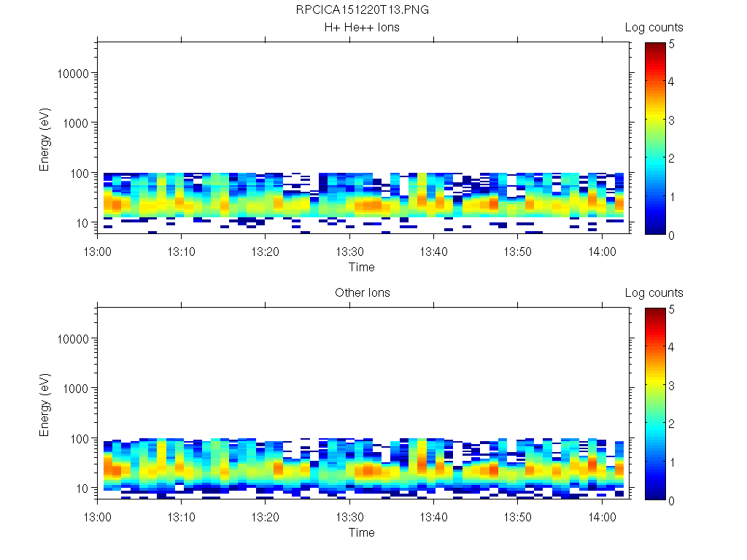747x560 pixels.
Task: Click the value 5 on the top colorbar scale
Action: pos(672,44)
